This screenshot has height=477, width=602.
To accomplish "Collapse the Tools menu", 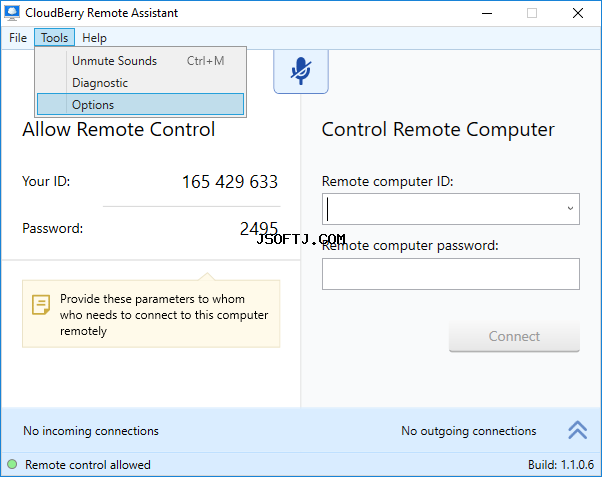I will tap(55, 38).
